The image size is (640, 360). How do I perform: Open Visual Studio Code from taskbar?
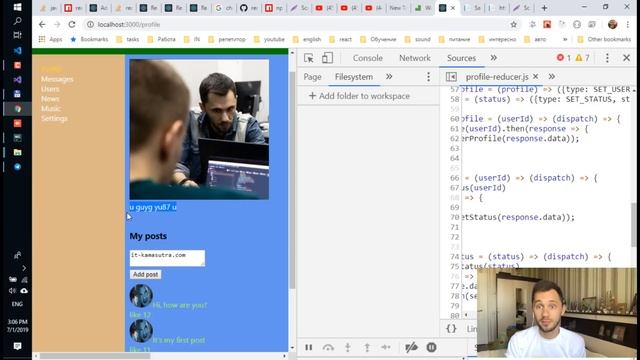coord(17,51)
